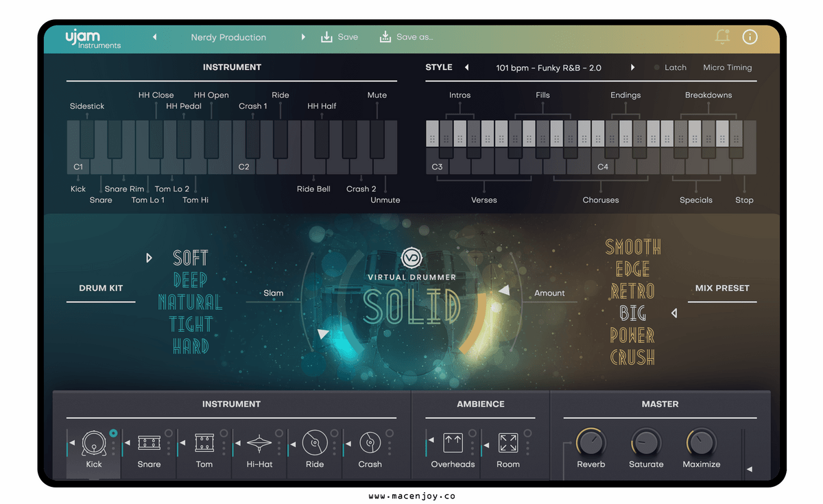The width and height of the screenshot is (823, 504).
Task: Choose the Tight drum kit
Action: pos(191,324)
